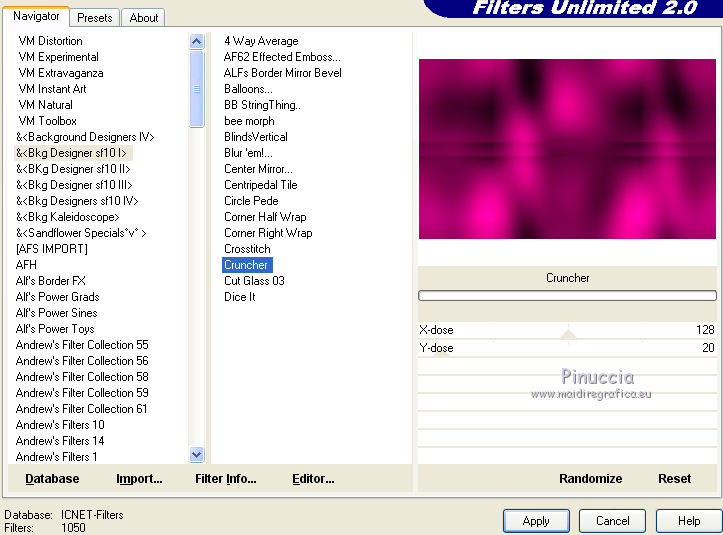Viewport: 723px width, 535px height.
Task: Select VM Extravaganza category
Action: (x=60, y=73)
